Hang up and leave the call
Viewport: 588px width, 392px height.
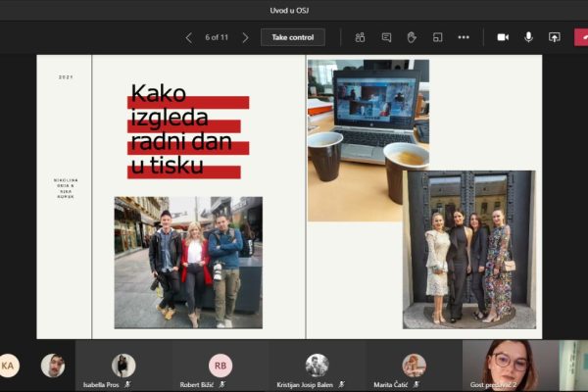(x=580, y=37)
